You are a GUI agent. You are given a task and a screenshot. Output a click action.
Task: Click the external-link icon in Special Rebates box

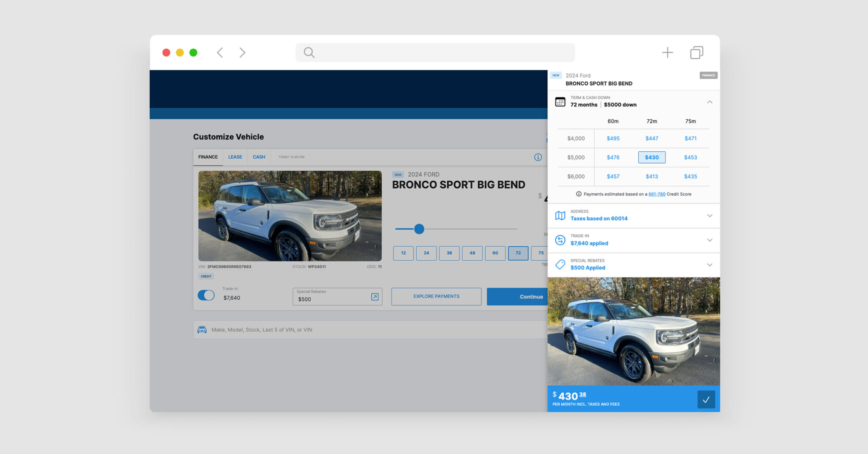374,297
